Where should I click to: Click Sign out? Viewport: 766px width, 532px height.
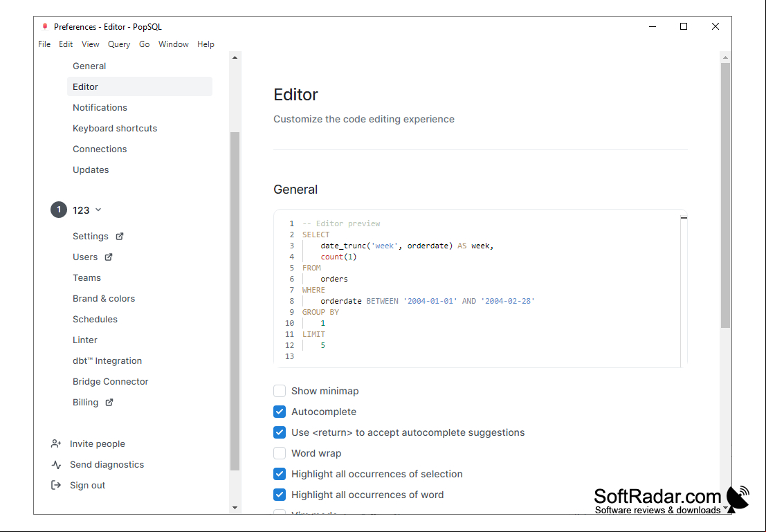coord(87,485)
